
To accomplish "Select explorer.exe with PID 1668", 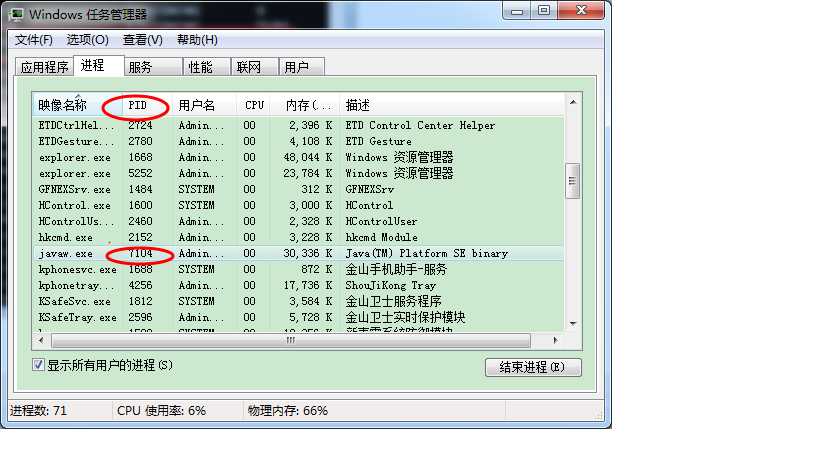I will click(298, 157).
